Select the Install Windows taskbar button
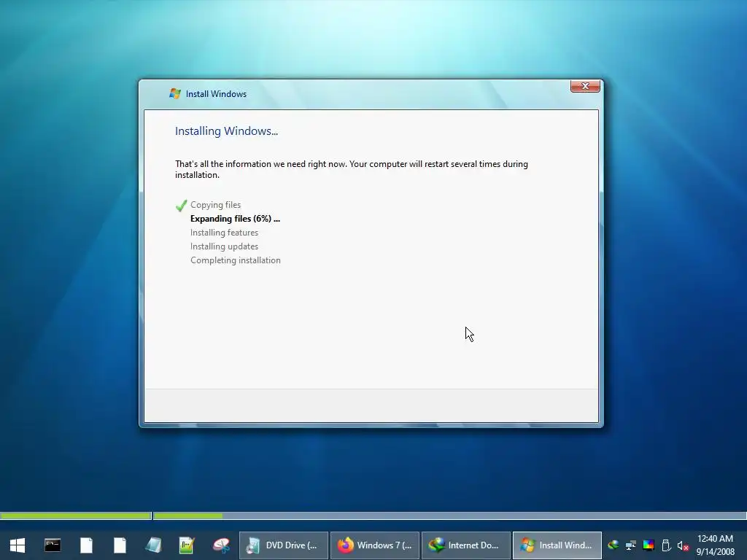This screenshot has width=747, height=560. coord(557,545)
